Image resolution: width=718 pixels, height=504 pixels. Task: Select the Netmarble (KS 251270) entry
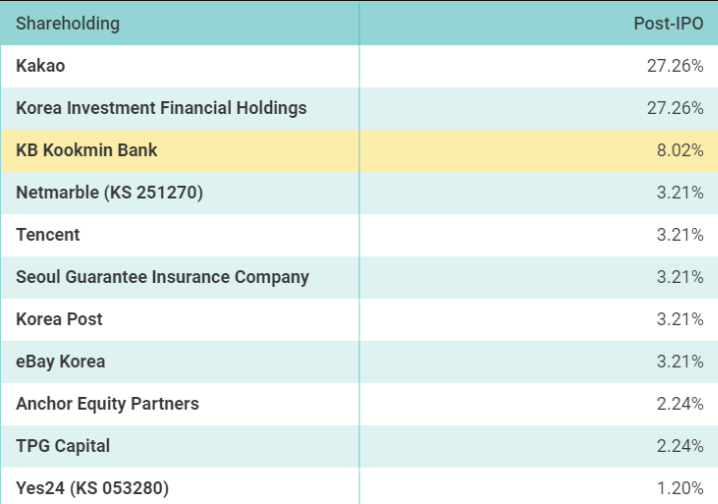tap(109, 192)
